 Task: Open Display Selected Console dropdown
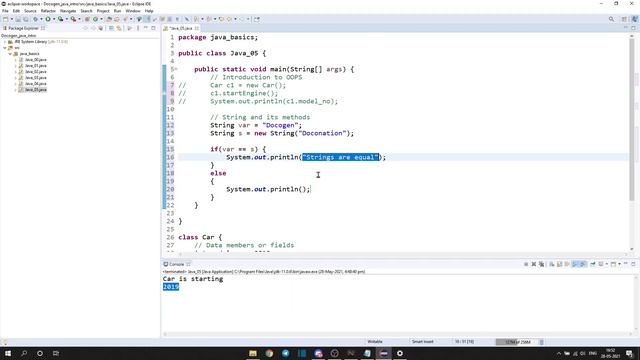coord(607,264)
